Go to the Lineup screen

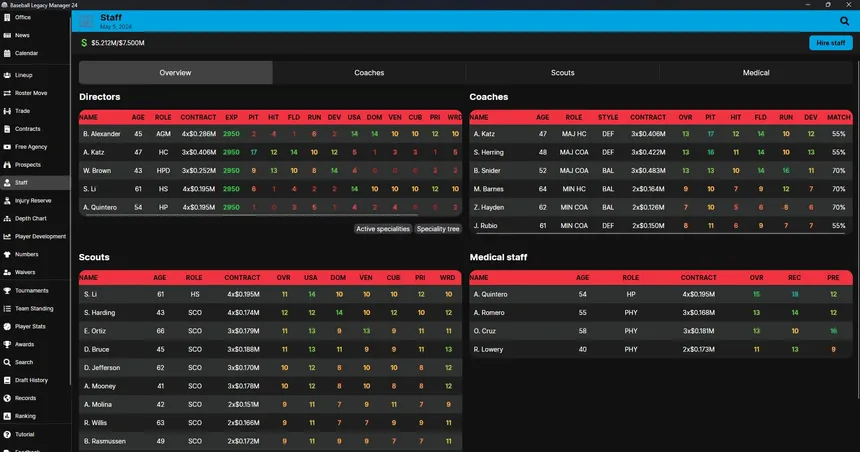click(18, 75)
